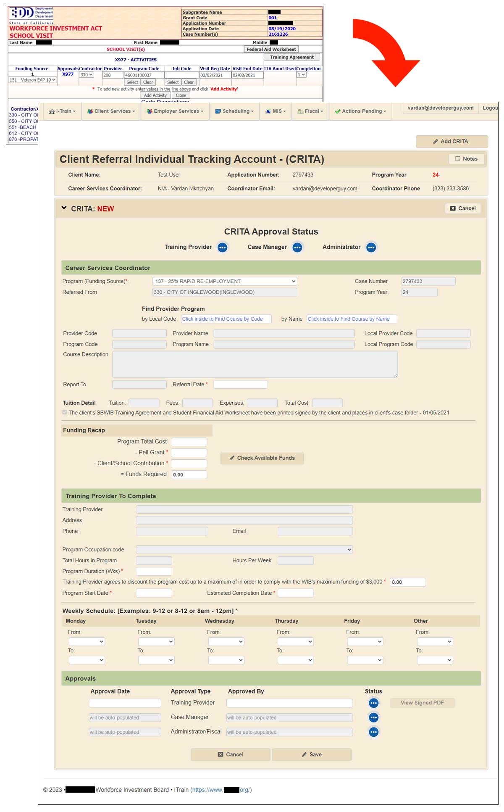Click the X977 approvals link
The height and width of the screenshot is (812, 504).
[68, 74]
